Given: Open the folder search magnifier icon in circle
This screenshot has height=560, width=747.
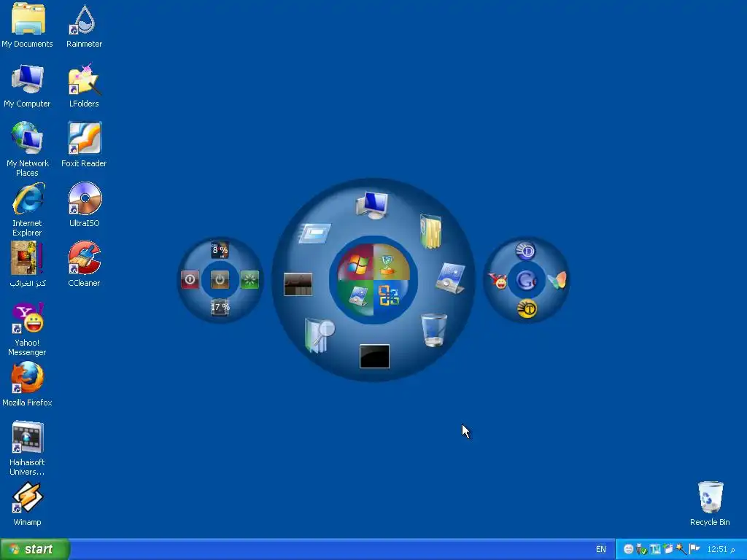Looking at the screenshot, I should point(319,335).
